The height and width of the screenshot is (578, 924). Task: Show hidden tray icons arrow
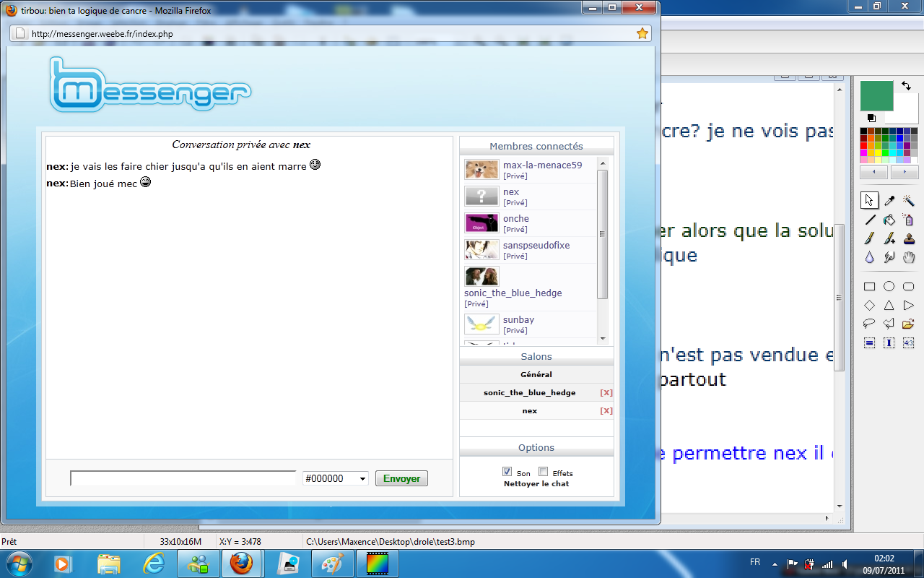[775, 564]
